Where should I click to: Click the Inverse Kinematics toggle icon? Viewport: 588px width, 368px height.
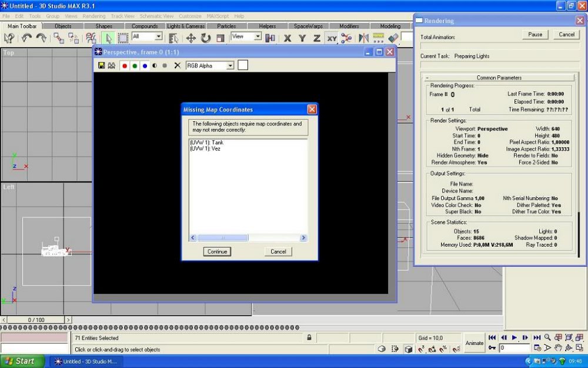[346, 38]
